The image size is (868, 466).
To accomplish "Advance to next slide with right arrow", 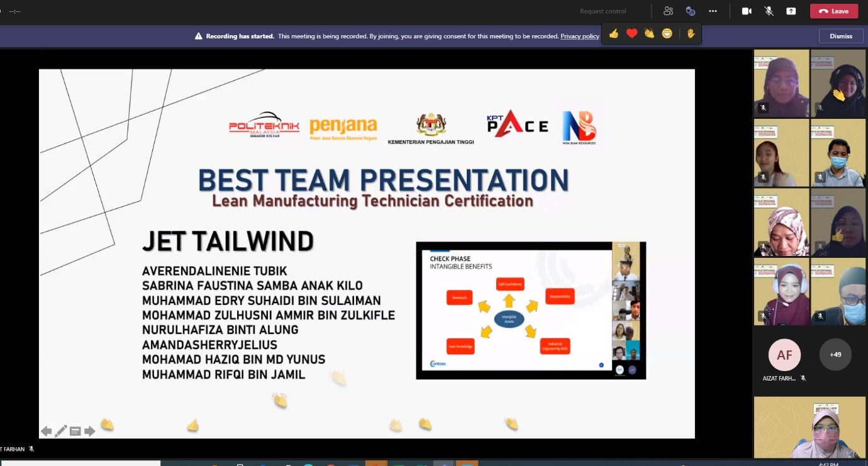I will [x=89, y=431].
